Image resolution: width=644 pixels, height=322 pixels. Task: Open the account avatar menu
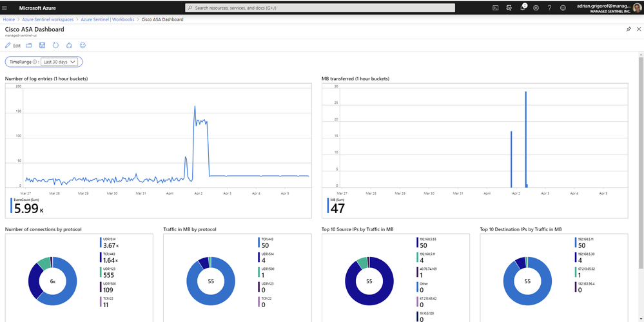pyautogui.click(x=637, y=8)
